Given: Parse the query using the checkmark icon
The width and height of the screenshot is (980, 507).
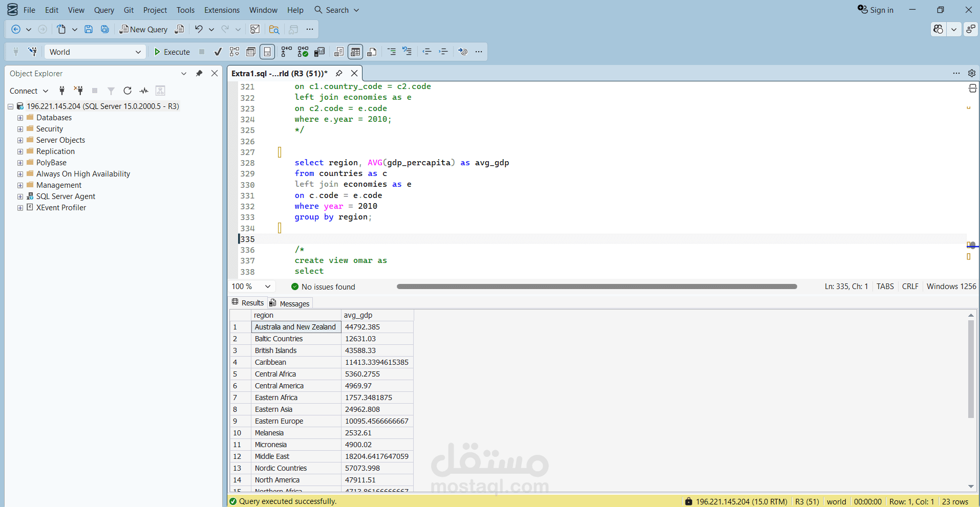Looking at the screenshot, I should pos(218,51).
